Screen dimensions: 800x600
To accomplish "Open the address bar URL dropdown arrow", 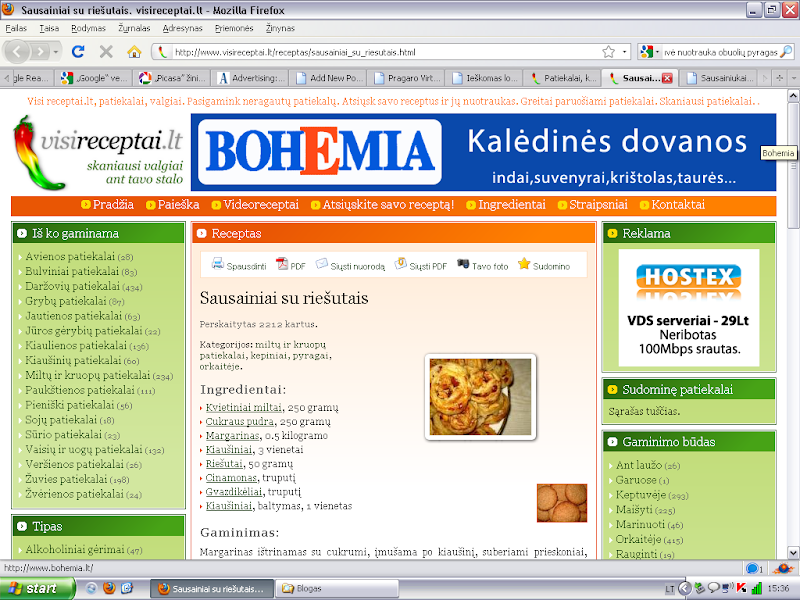I will [x=624, y=52].
